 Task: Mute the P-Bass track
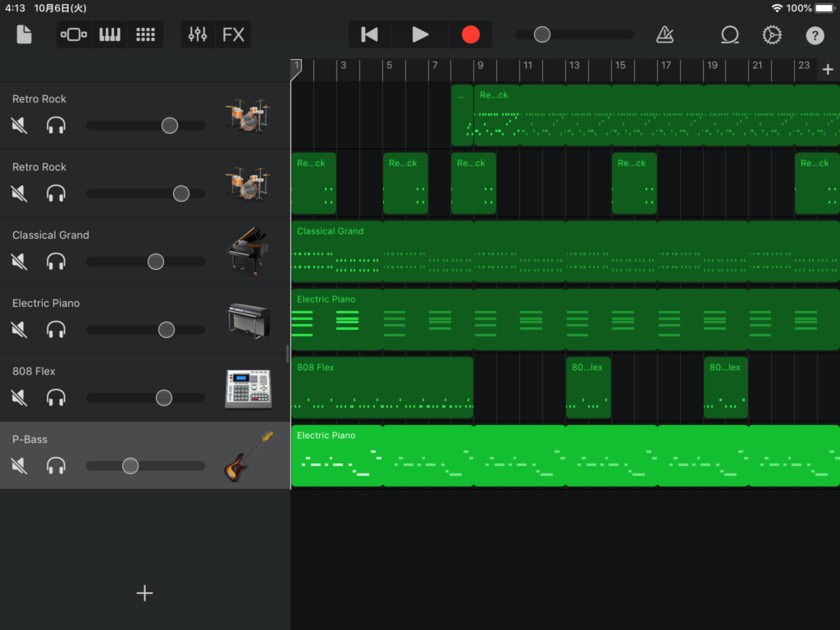[19, 466]
